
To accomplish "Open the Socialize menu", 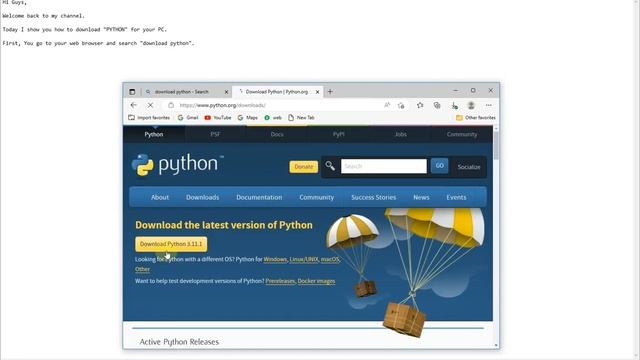I will pyautogui.click(x=469, y=167).
